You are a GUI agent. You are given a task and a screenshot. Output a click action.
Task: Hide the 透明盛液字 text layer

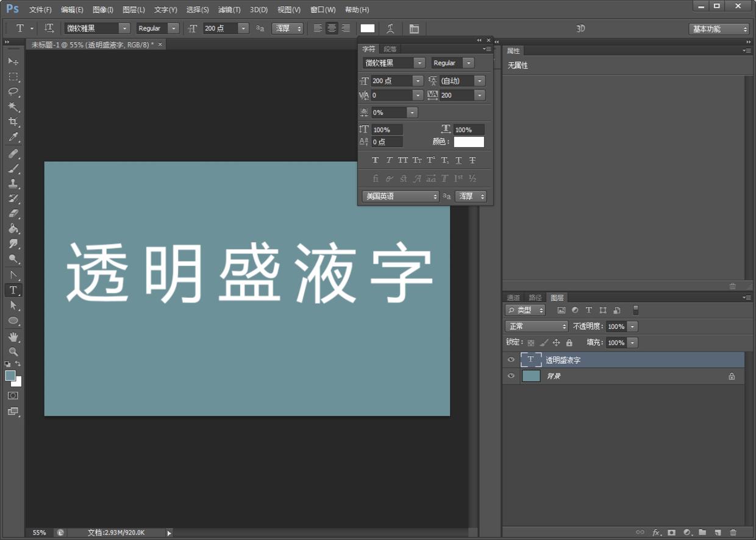510,359
